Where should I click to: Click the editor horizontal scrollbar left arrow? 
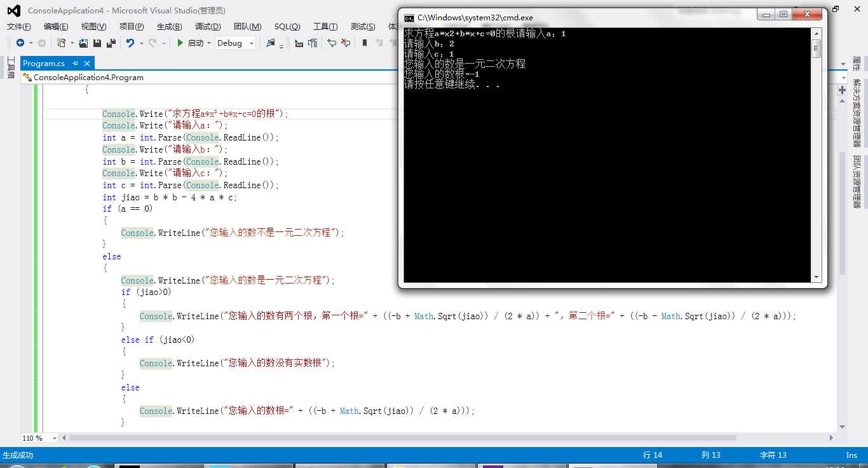pos(65,438)
